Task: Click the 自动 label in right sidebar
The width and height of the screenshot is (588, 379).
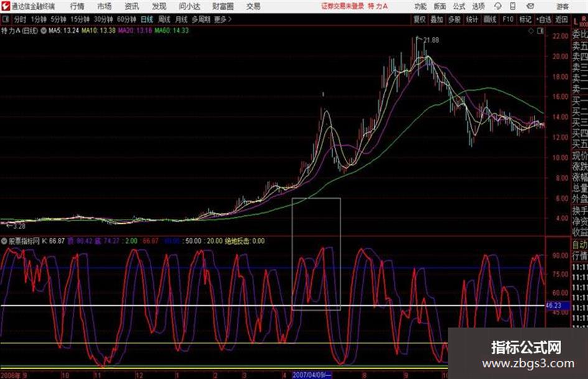Action: point(580,245)
